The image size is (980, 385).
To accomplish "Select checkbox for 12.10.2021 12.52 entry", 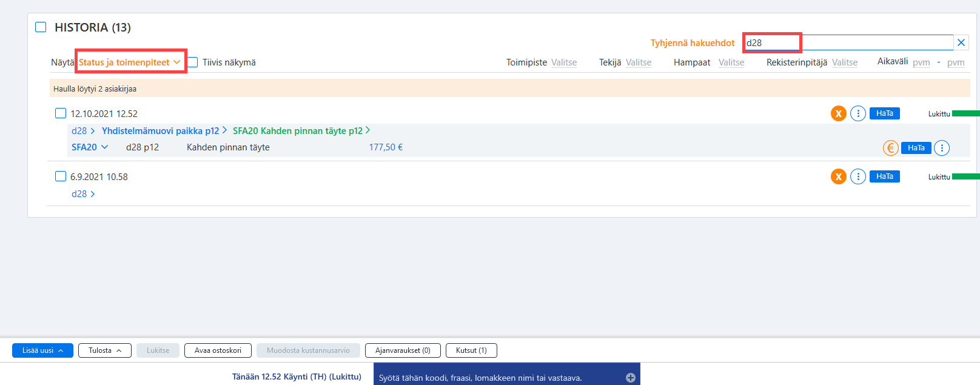I will 61,113.
